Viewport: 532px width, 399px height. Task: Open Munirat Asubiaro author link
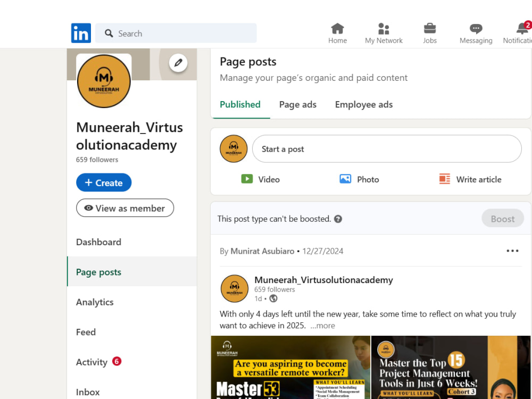(x=262, y=251)
